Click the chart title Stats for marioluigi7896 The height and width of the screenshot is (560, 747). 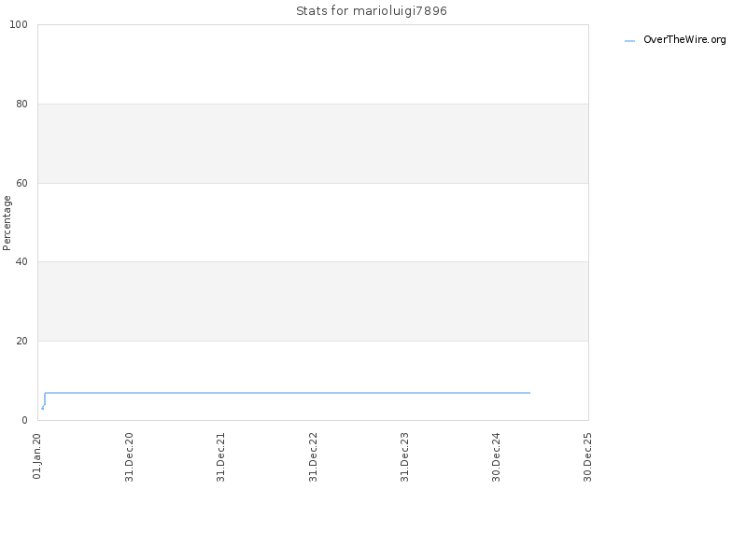pyautogui.click(x=371, y=11)
